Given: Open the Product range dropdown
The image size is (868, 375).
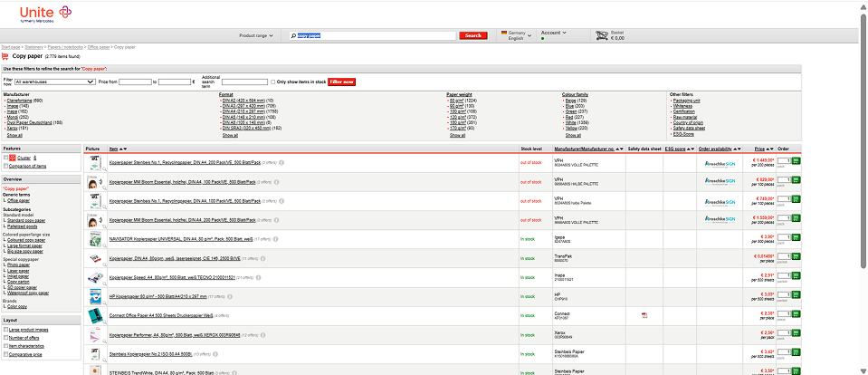Looking at the screenshot, I should [256, 35].
